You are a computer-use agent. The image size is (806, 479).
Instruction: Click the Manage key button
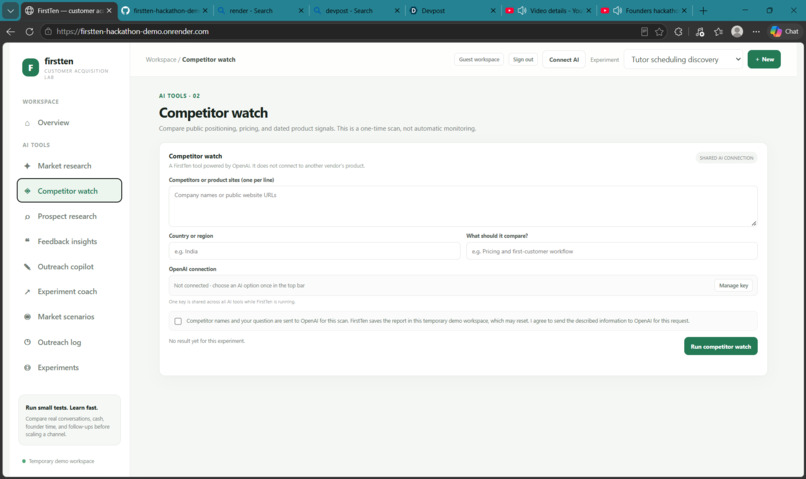[x=734, y=286]
